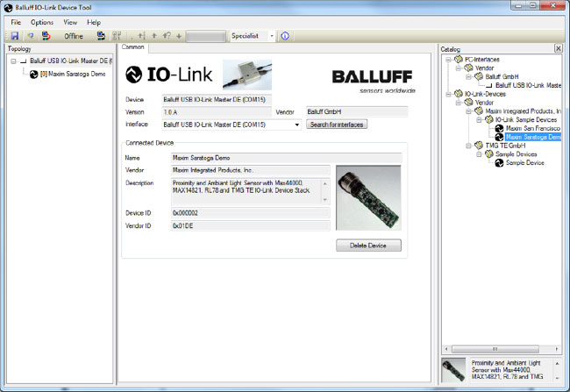Click the connect device icon left of Offline

[46, 36]
